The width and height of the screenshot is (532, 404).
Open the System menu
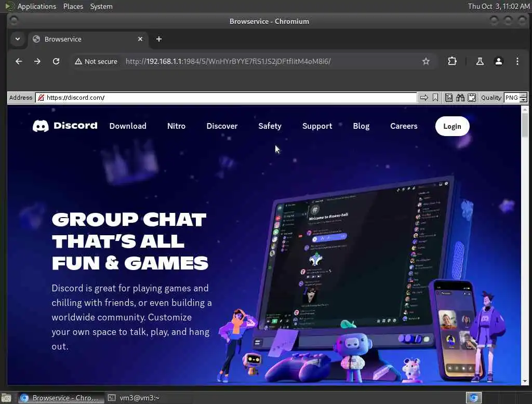click(x=101, y=6)
